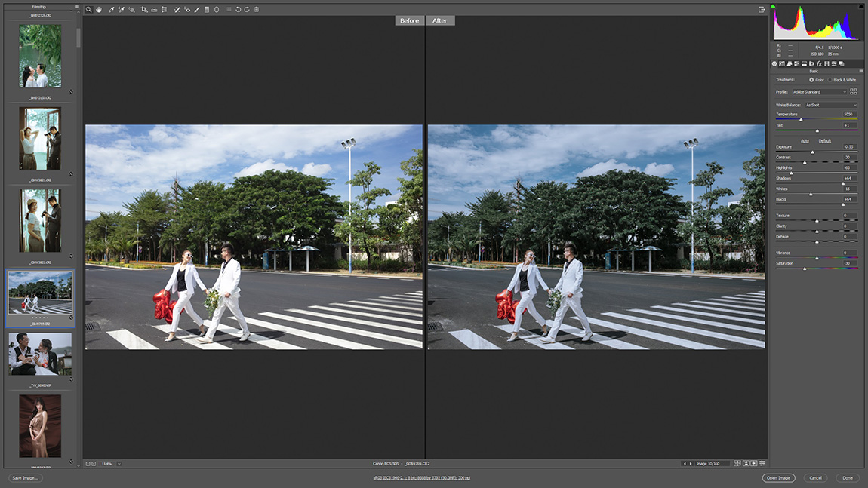This screenshot has width=868, height=488.
Task: Switch to the Snapshots panel tab
Action: click(x=842, y=63)
